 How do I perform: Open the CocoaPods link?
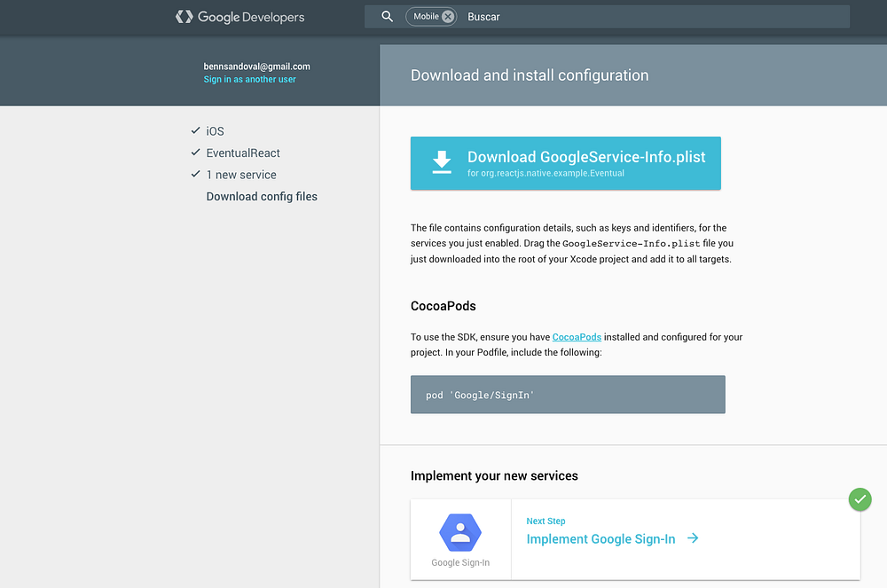coord(577,337)
